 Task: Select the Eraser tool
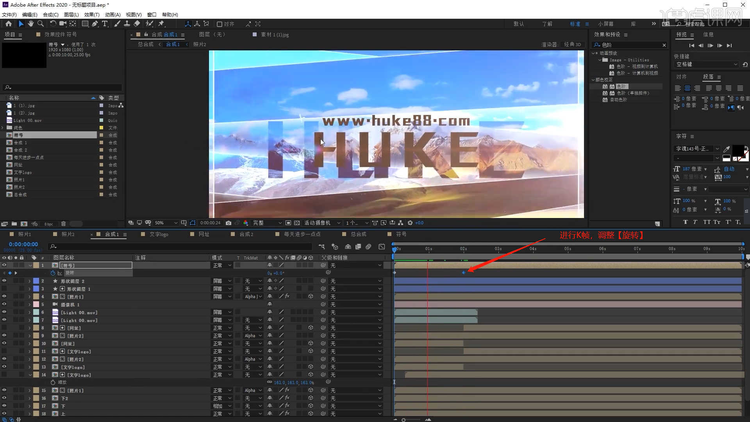(137, 23)
